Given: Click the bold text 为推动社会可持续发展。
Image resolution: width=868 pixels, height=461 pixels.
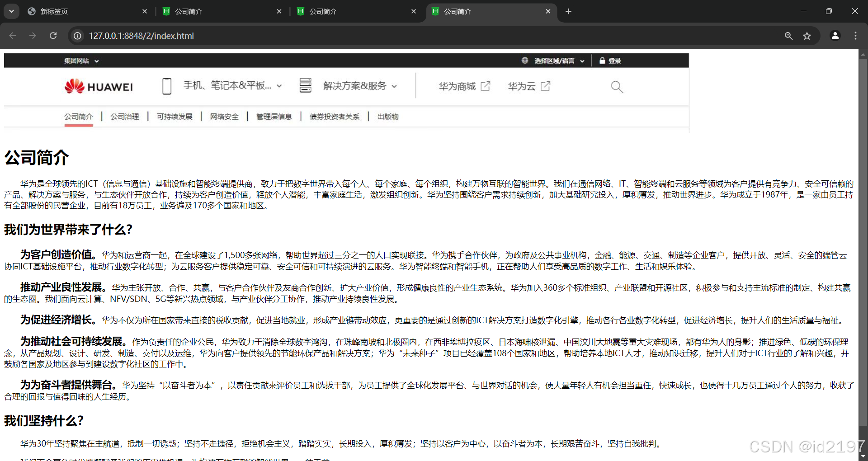Looking at the screenshot, I should click(75, 341).
